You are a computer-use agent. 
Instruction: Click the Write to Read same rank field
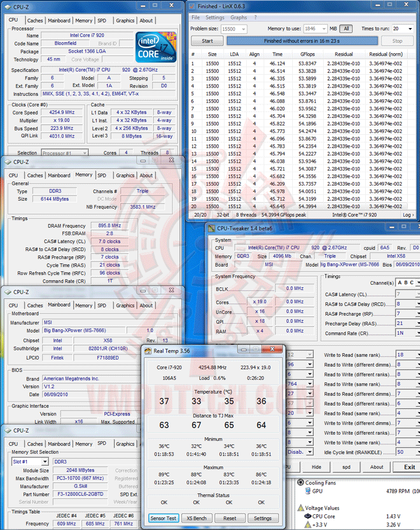tap(408, 355)
